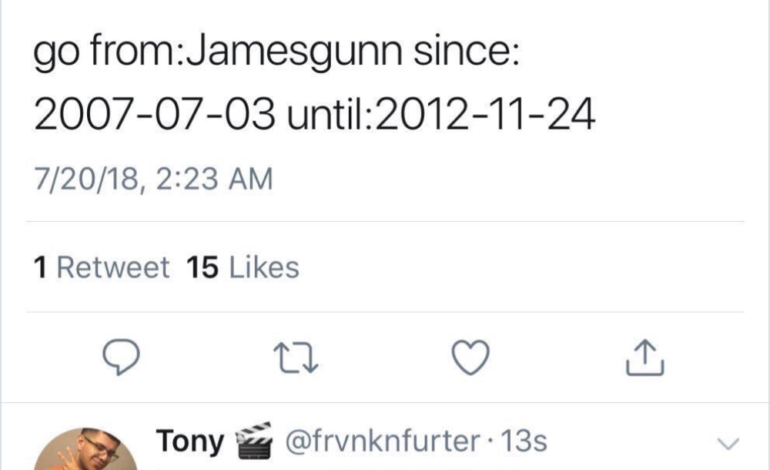Click the 2007-07-03 date in tweet
Screen dimensions: 770x470
153,118
